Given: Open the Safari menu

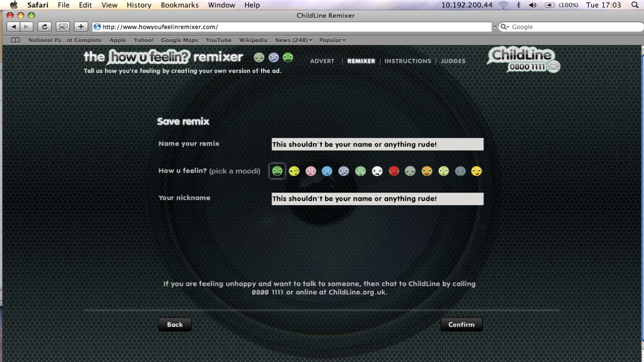Looking at the screenshot, I should click(38, 5).
